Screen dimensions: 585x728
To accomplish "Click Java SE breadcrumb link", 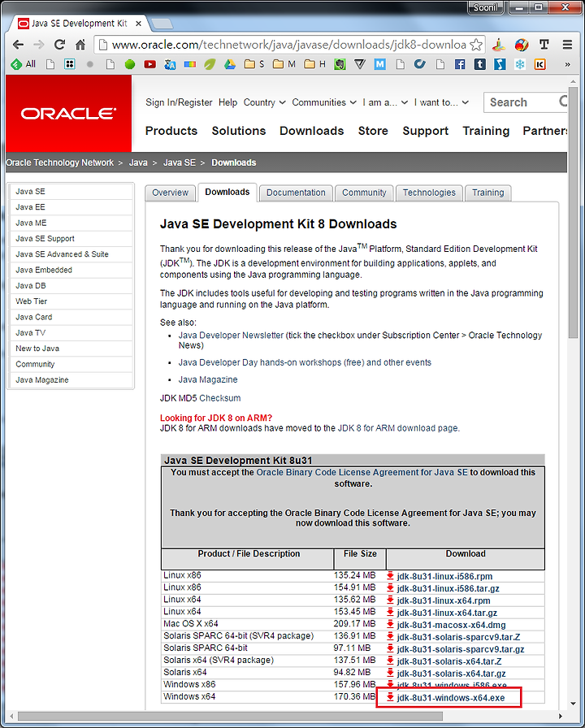I will pos(180,162).
